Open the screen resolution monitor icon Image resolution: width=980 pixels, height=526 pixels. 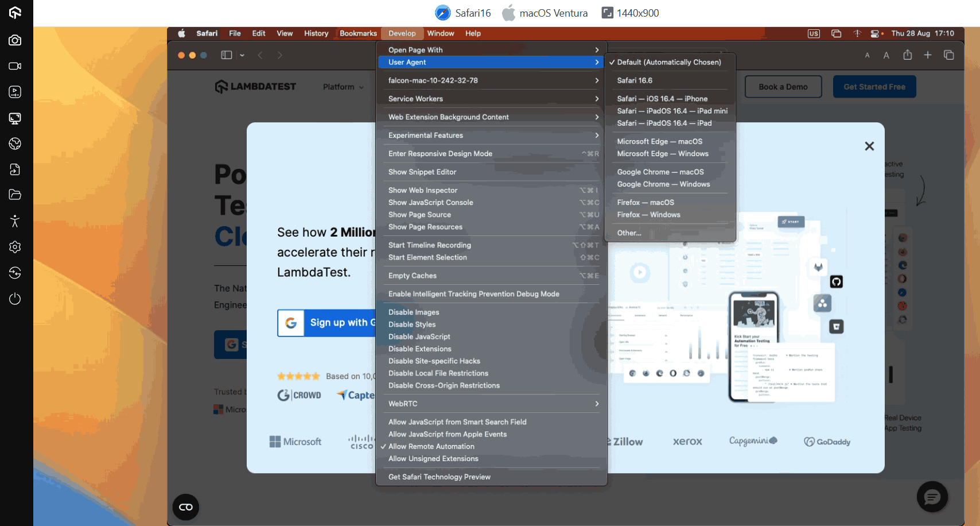(x=15, y=118)
